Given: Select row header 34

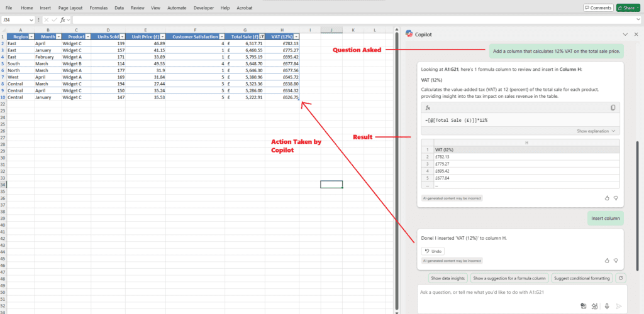Looking at the screenshot, I should click(3, 185).
